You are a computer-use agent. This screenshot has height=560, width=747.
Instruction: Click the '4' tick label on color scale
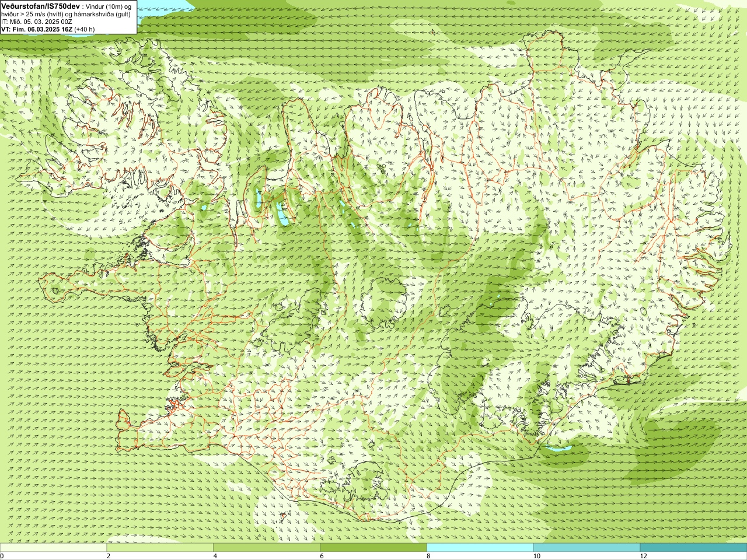coord(215,556)
